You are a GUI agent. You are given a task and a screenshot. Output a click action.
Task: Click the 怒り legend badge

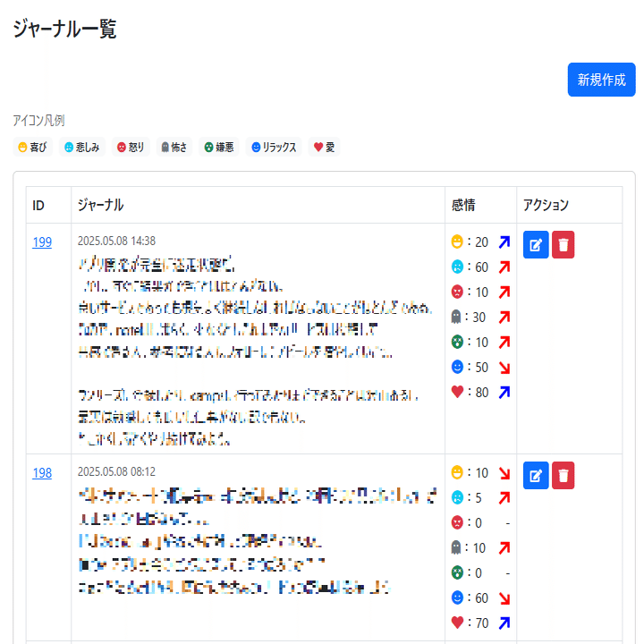click(131, 147)
